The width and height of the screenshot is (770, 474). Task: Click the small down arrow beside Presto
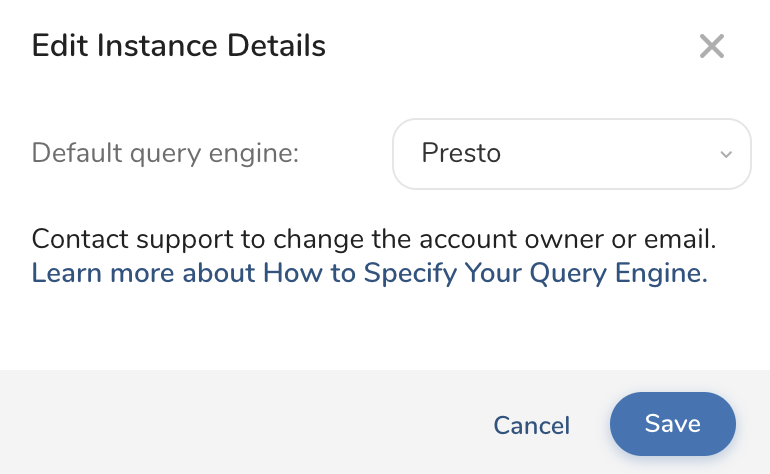tap(726, 154)
